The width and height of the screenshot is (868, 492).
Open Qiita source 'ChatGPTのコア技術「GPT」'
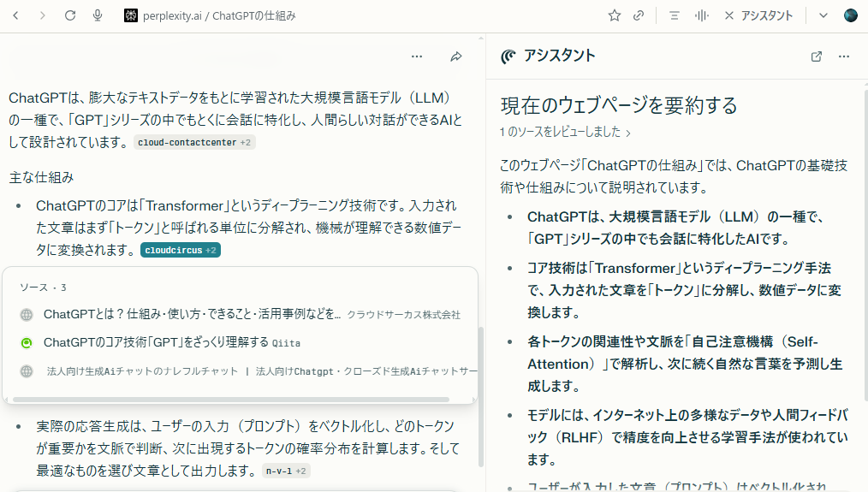tap(156, 342)
